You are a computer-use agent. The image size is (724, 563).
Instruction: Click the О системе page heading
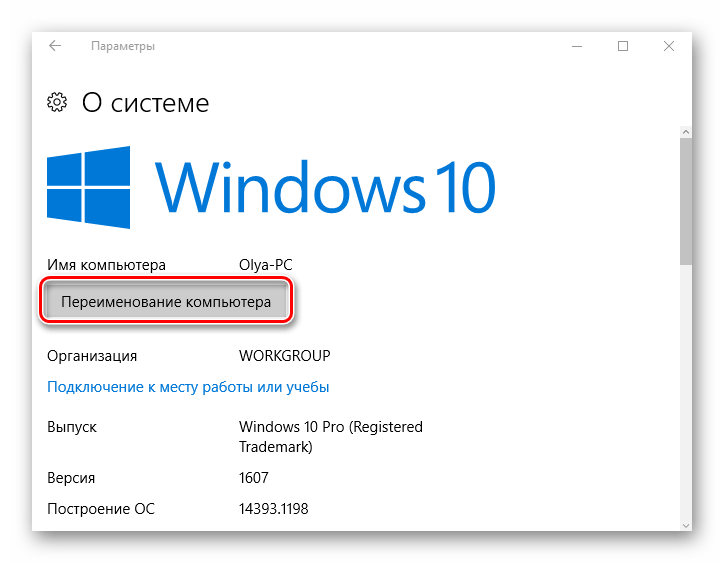(x=145, y=103)
